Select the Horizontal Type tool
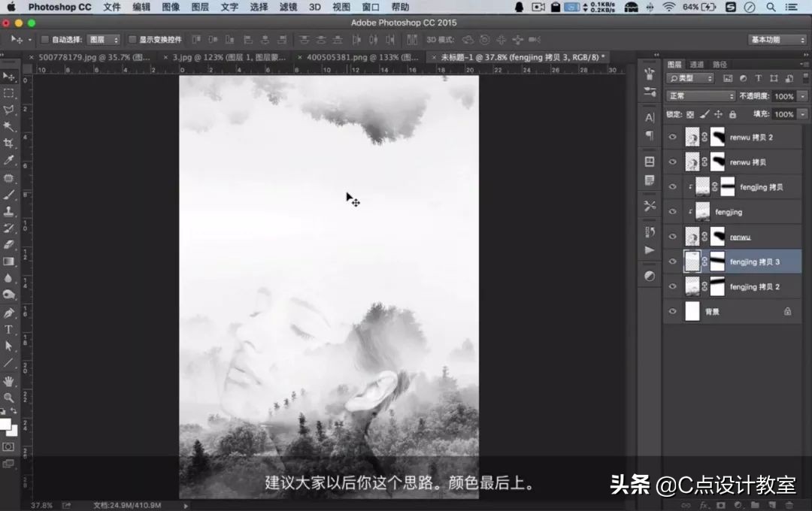The height and width of the screenshot is (511, 812). 11,328
